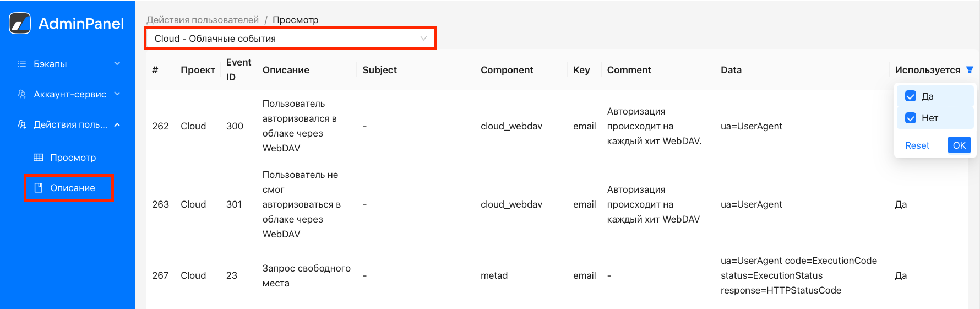Uncheck the Нет filter checkbox

(x=911, y=118)
